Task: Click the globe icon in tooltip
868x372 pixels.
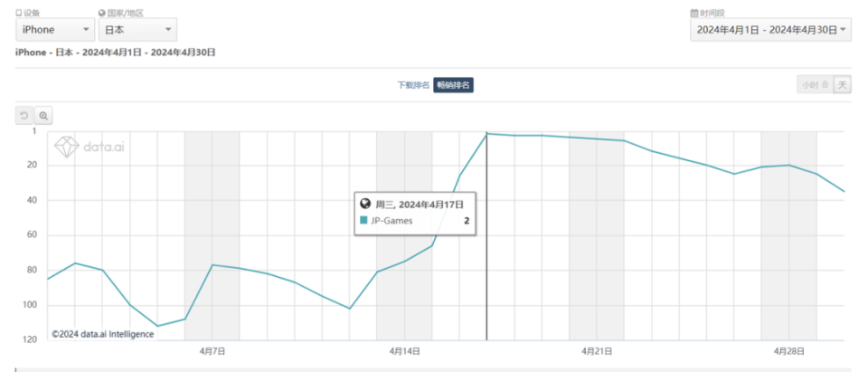Action: pos(365,205)
